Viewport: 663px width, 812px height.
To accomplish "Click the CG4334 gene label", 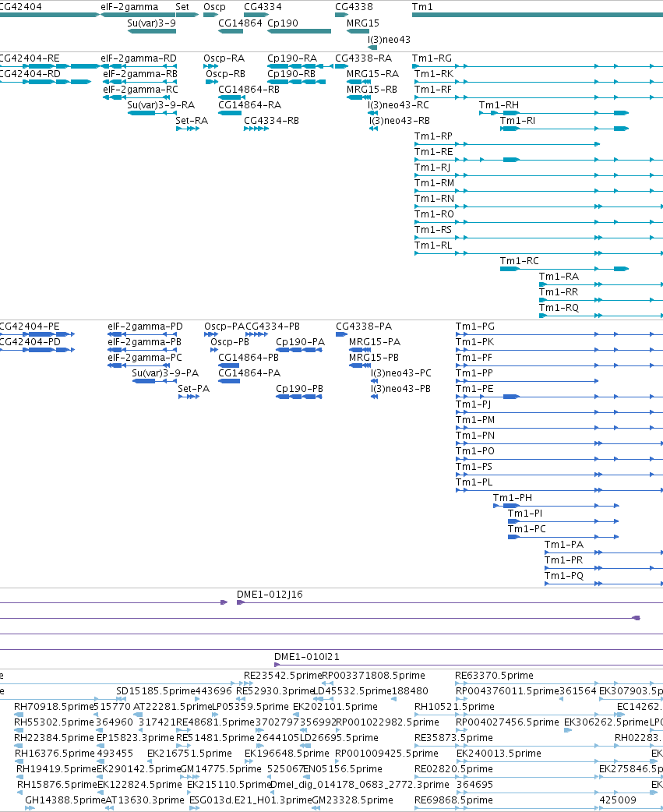I will [263, 7].
